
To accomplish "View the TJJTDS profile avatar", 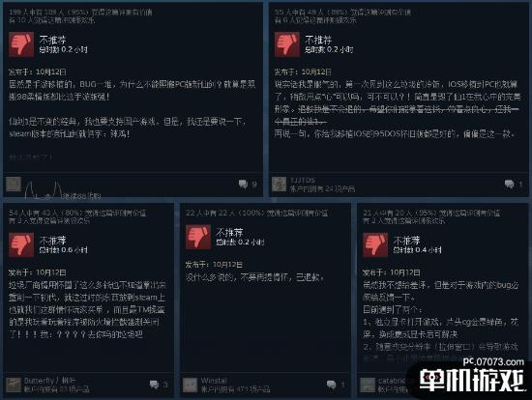I will point(280,185).
